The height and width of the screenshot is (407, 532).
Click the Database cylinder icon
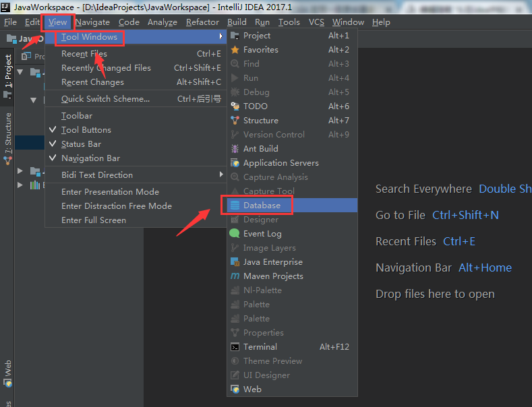coord(235,206)
